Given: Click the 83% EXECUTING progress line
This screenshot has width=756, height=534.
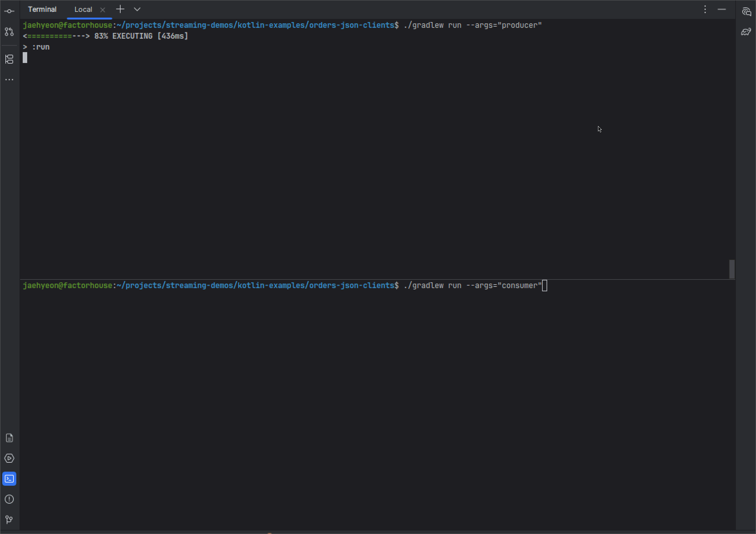Looking at the screenshot, I should [x=105, y=36].
